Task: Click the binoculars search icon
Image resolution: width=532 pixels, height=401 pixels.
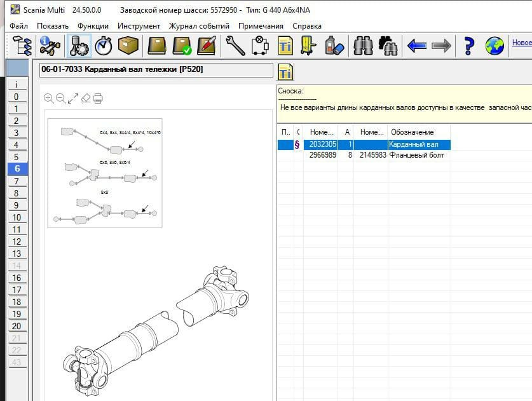Action: (x=363, y=46)
